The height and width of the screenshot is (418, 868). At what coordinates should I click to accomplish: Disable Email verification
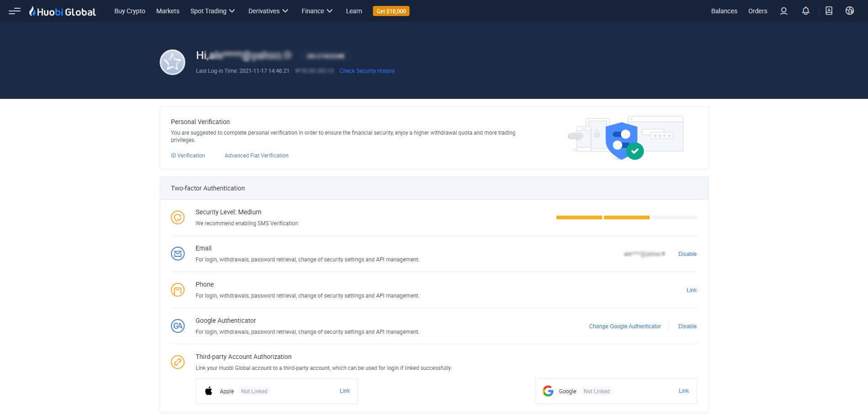[687, 254]
